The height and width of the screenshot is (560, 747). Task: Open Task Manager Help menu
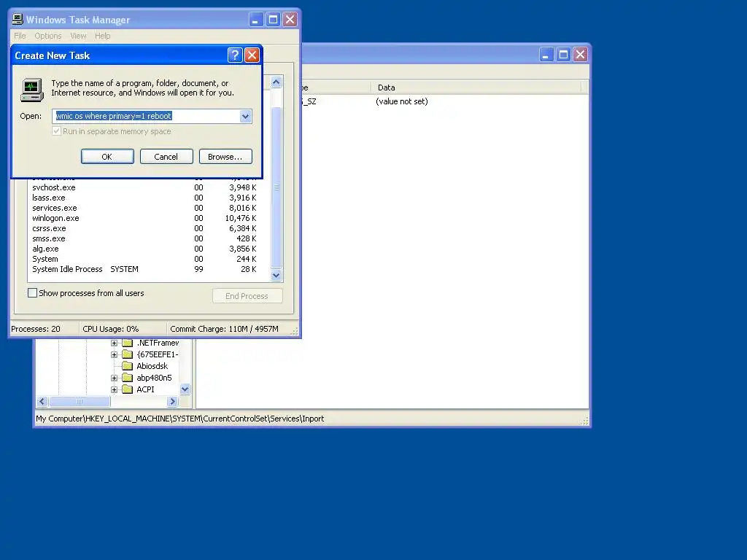pos(102,36)
